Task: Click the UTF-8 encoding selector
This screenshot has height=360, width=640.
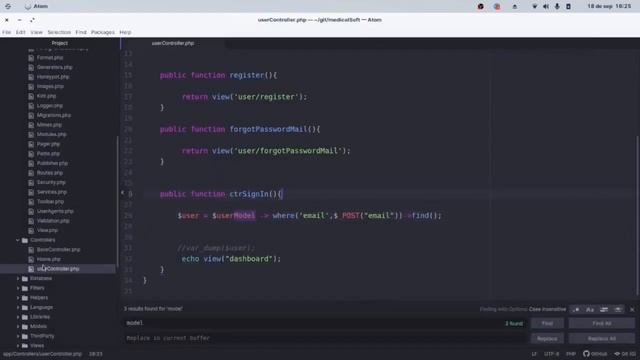Action: click(x=551, y=354)
